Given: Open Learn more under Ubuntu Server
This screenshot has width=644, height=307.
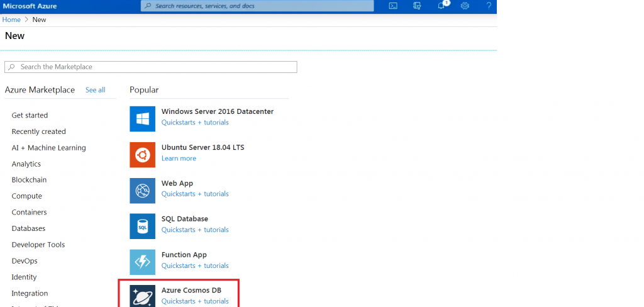Looking at the screenshot, I should coord(179,159).
